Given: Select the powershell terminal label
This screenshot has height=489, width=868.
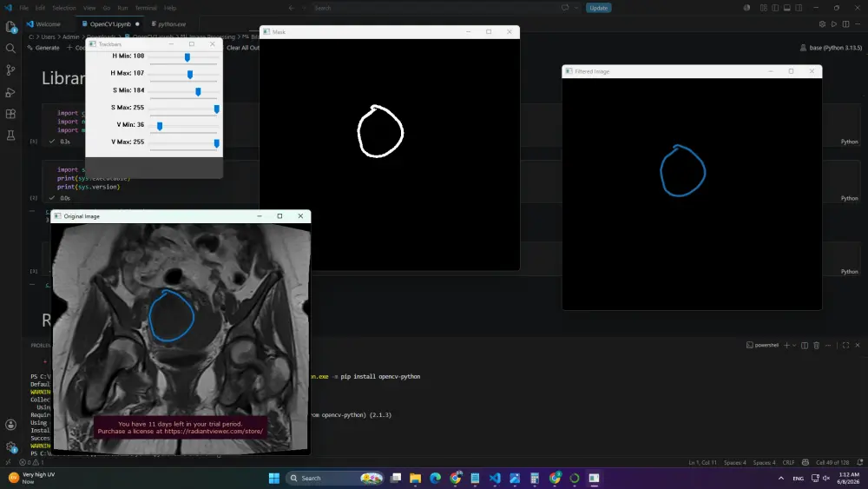Looking at the screenshot, I should (x=762, y=345).
